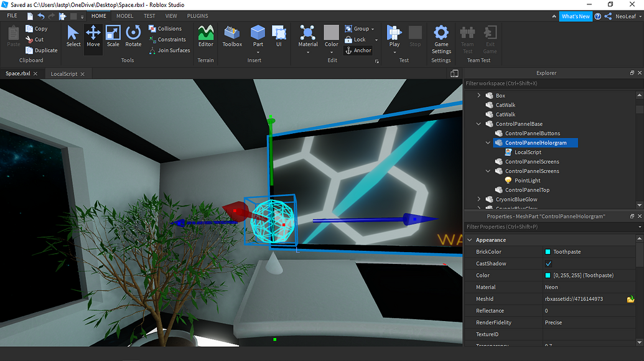The height and width of the screenshot is (361, 644).
Task: Close the LocalScript tab
Action: click(x=83, y=74)
